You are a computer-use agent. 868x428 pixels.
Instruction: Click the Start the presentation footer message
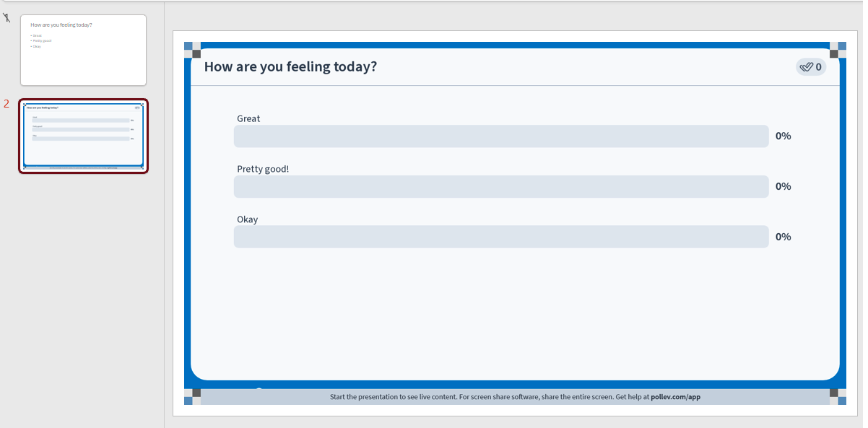click(515, 397)
